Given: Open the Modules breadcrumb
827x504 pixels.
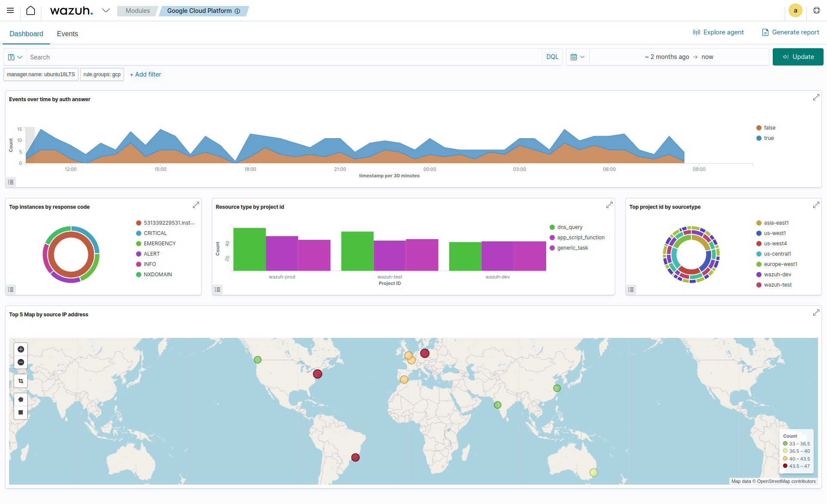Looking at the screenshot, I should [x=138, y=11].
